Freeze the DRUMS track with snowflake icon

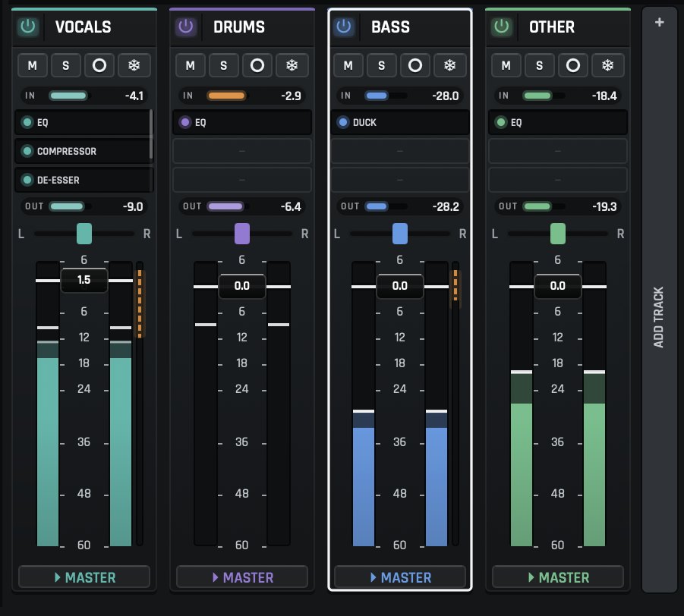pyautogui.click(x=292, y=65)
